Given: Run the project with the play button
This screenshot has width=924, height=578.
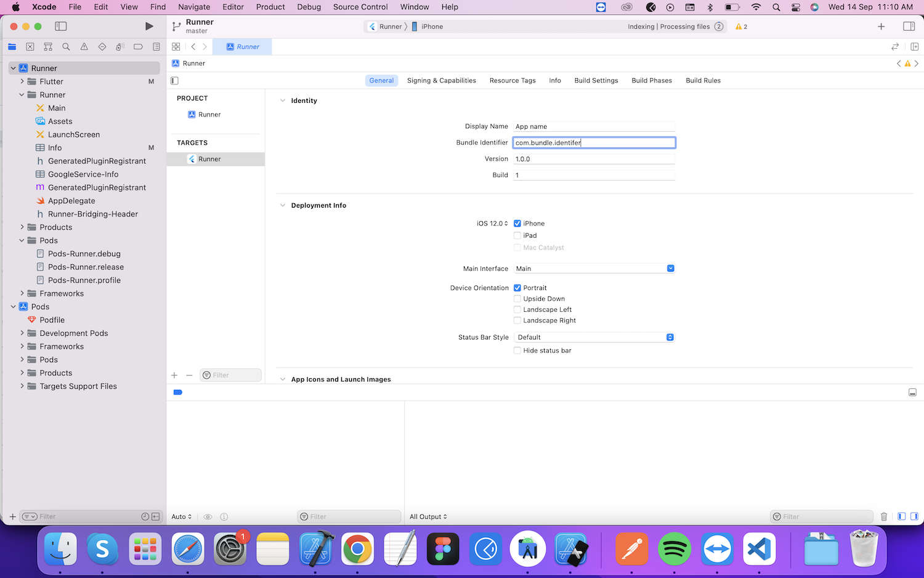Looking at the screenshot, I should click(x=149, y=26).
